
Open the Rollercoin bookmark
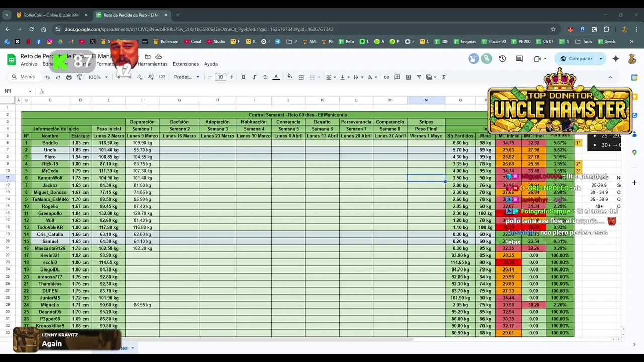tap(166, 42)
